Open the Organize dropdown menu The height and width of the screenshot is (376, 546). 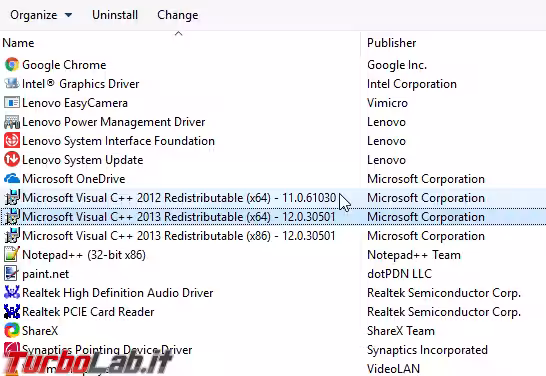tap(41, 15)
